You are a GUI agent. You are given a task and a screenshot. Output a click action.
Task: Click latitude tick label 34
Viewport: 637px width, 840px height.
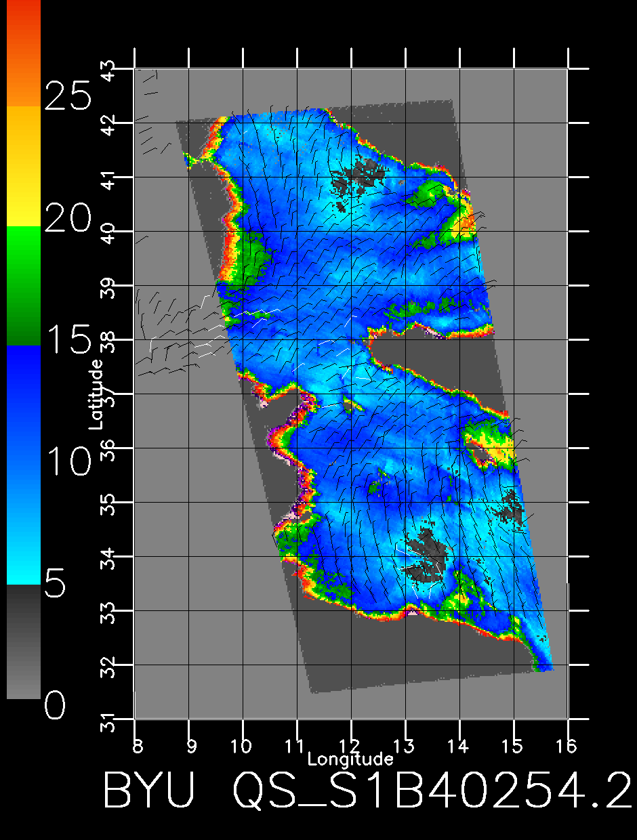[x=108, y=559]
